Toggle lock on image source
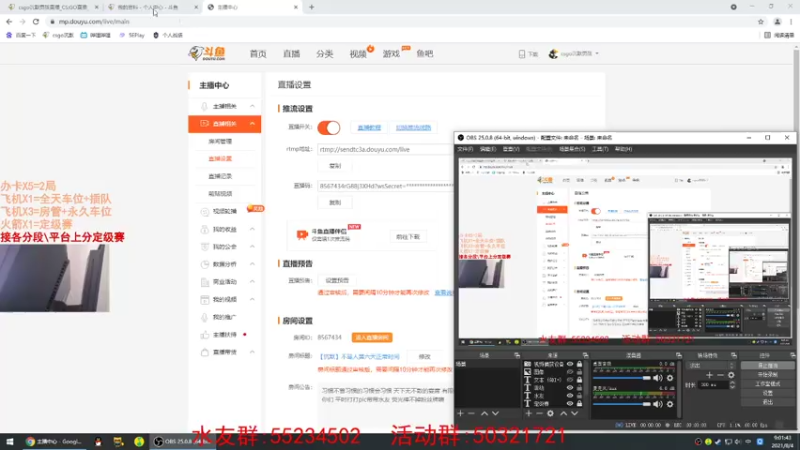This screenshot has width=800, height=450. pos(579,372)
